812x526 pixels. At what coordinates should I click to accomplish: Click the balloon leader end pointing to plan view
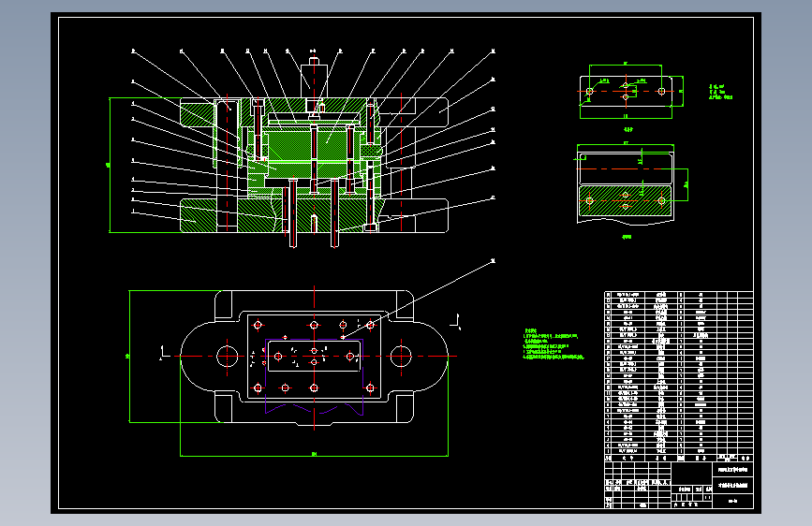(x=493, y=261)
